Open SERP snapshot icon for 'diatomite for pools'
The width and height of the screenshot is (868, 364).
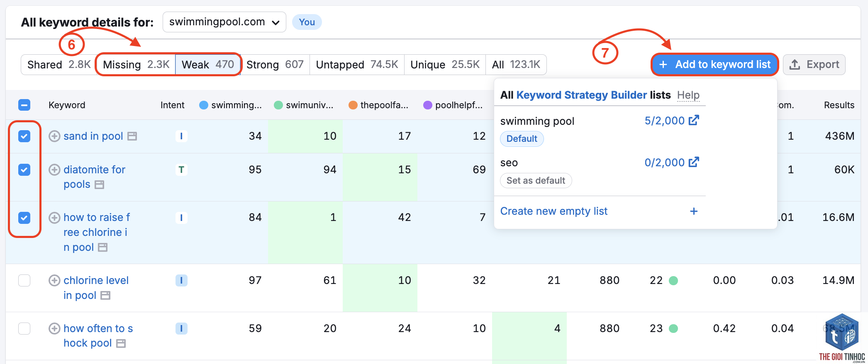pos(99,185)
